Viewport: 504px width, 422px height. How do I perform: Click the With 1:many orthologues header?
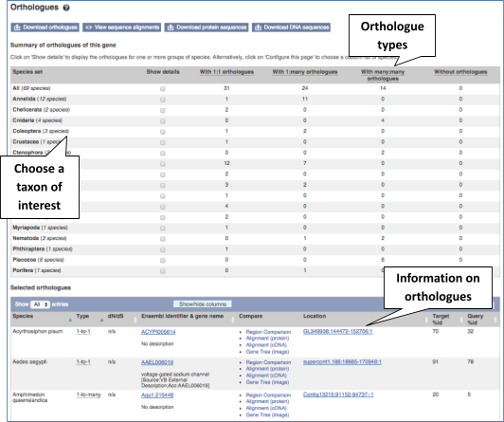tap(305, 72)
